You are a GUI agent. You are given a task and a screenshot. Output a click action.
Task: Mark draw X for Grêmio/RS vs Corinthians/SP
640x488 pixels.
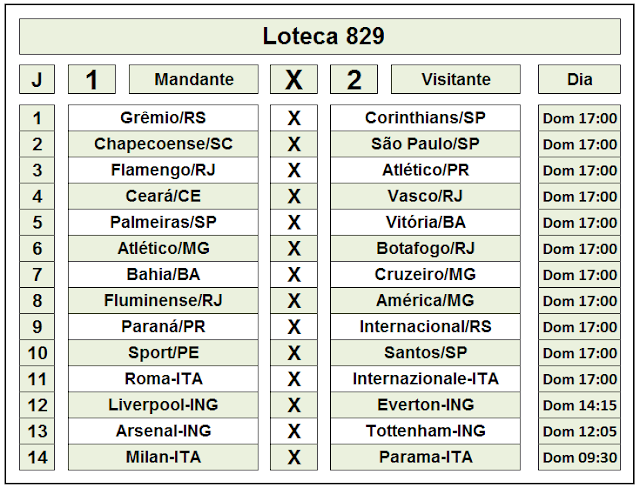[x=294, y=118]
